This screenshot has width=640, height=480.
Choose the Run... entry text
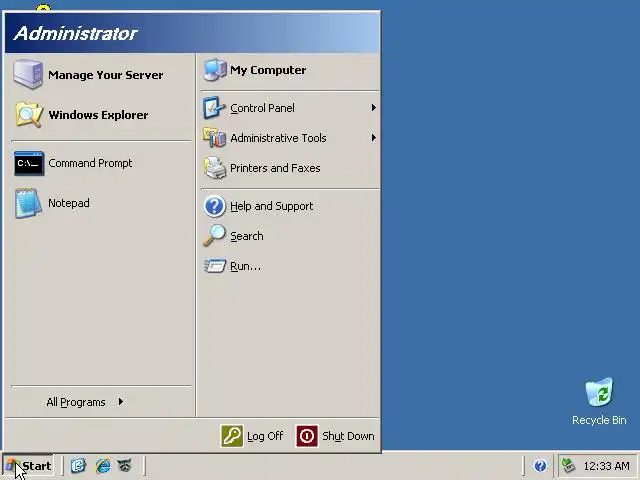(245, 266)
